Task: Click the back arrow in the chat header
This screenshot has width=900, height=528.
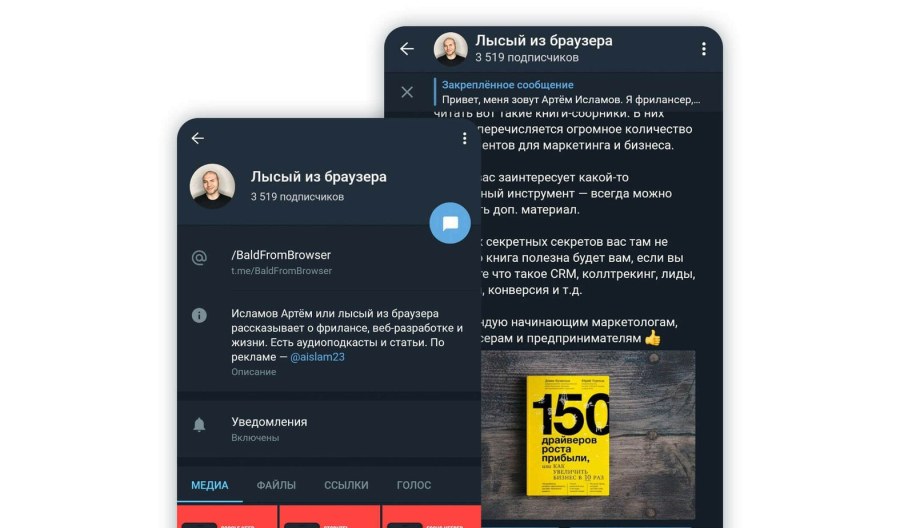Action: tap(407, 49)
